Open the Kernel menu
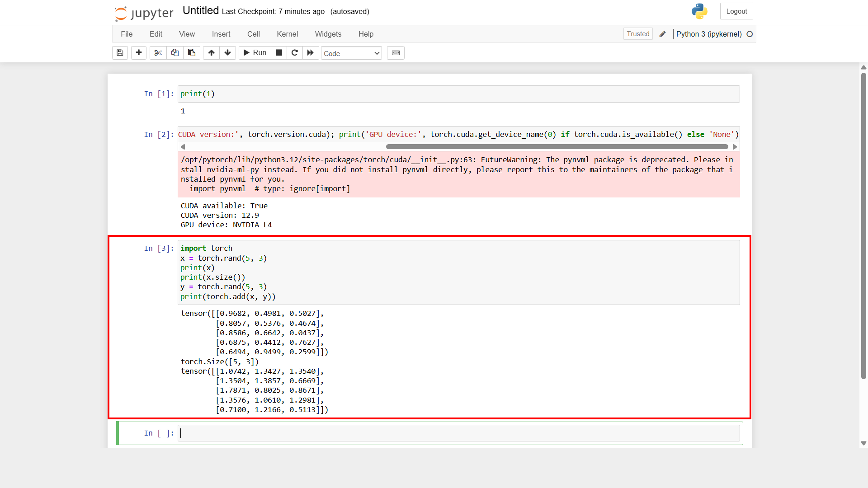868x488 pixels. (x=287, y=34)
